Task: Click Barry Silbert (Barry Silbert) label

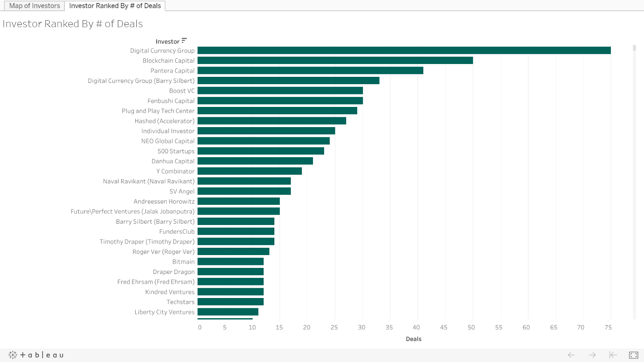Action: tap(155, 222)
